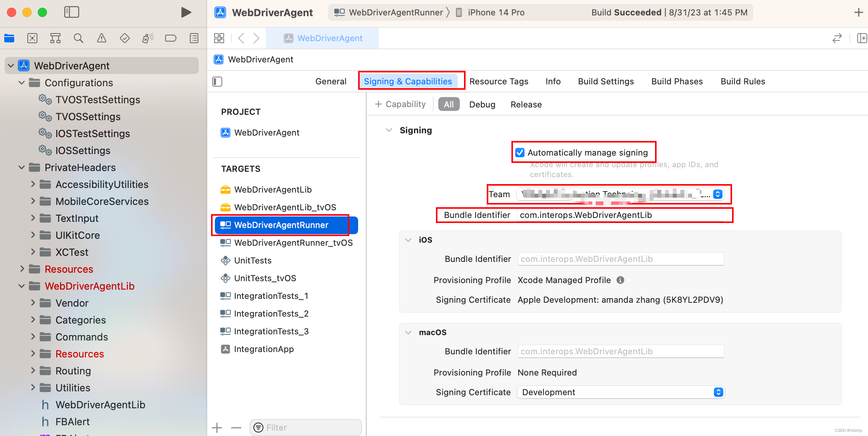
Task: Select the WebDriverAgentLib target
Action: (x=273, y=189)
